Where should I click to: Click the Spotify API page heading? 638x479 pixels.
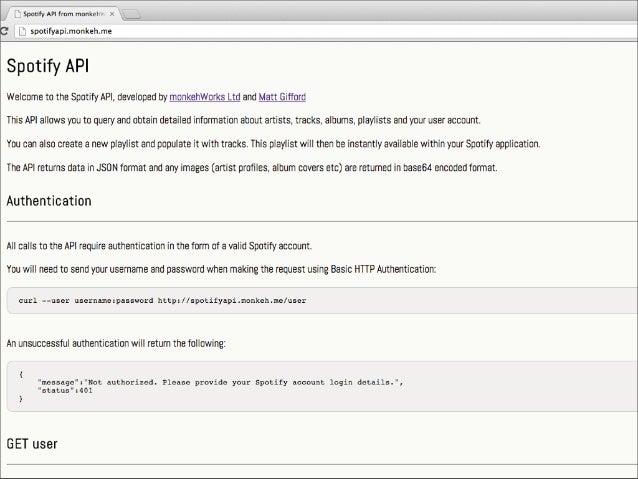pos(48,66)
